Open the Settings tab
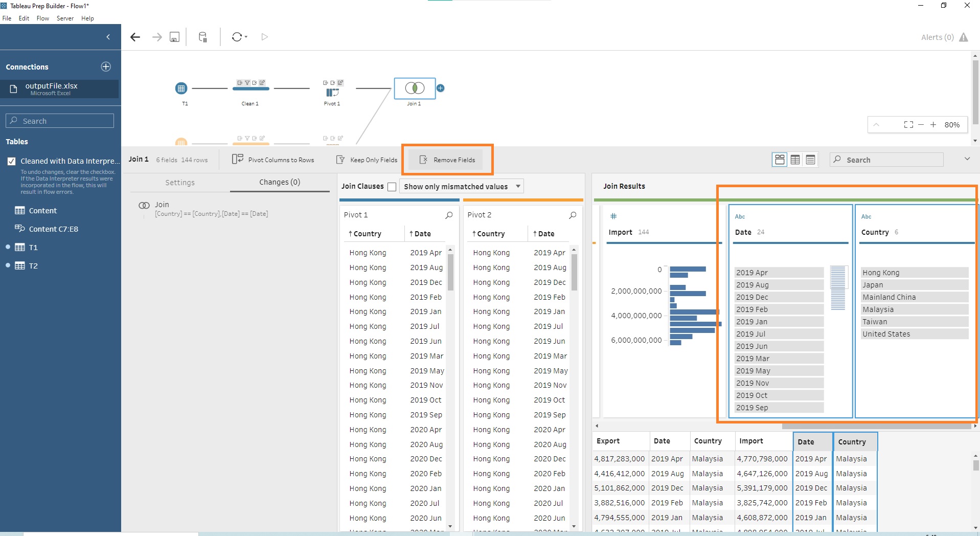 click(180, 183)
